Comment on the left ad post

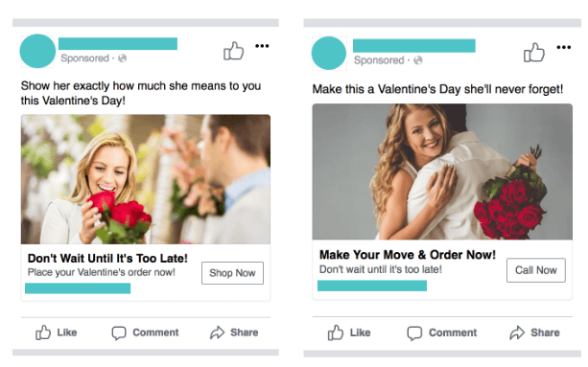point(146,333)
